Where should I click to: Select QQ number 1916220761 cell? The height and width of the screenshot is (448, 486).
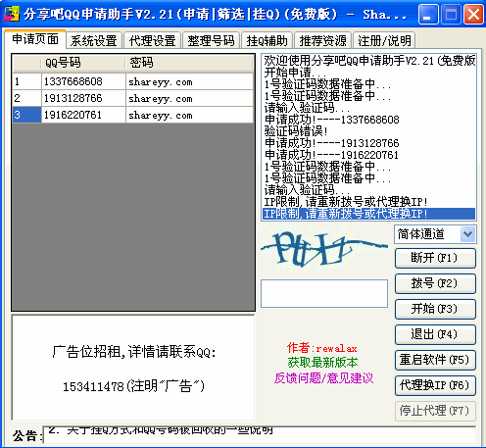coord(83,115)
